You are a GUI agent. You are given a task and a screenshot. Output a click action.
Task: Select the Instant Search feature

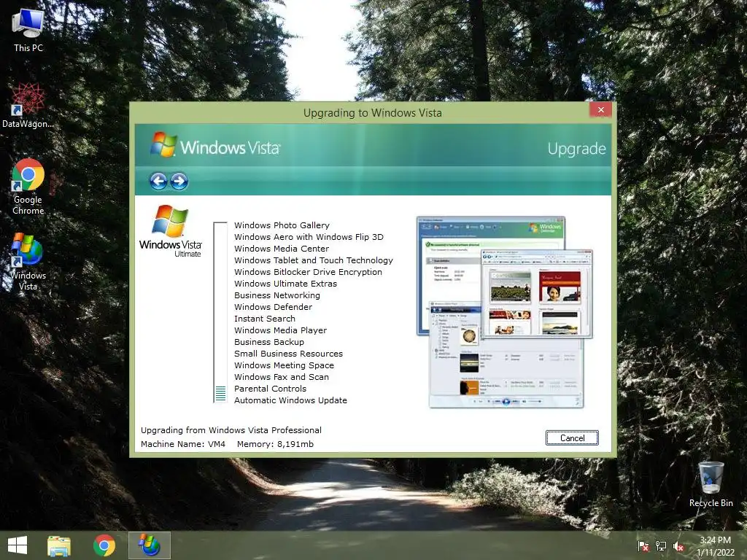coord(264,319)
